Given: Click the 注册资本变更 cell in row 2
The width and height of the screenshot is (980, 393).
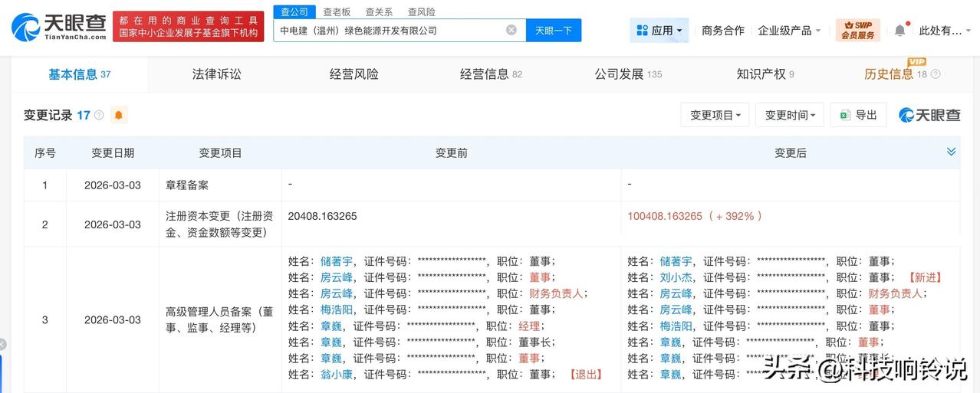Looking at the screenshot, I should (x=219, y=224).
